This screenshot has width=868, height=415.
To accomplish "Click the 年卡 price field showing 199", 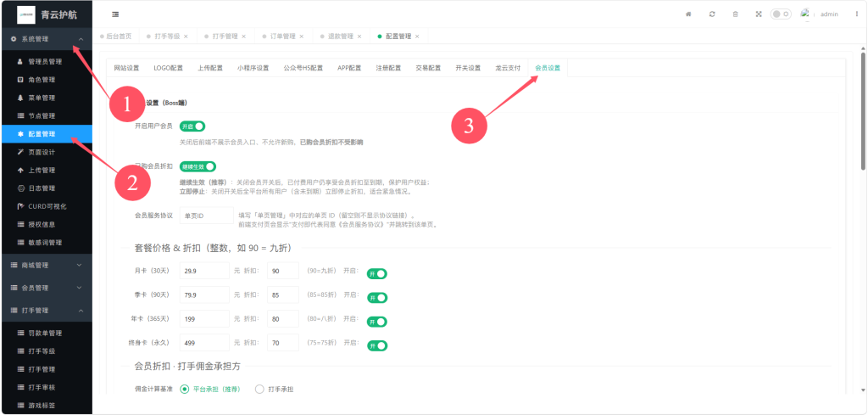I will click(204, 319).
